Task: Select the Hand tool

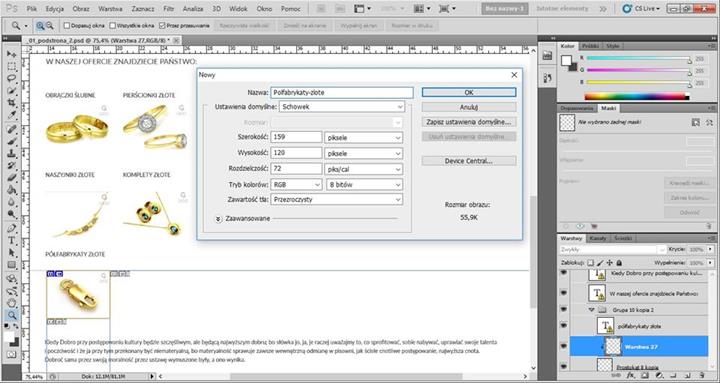Action: (11, 303)
